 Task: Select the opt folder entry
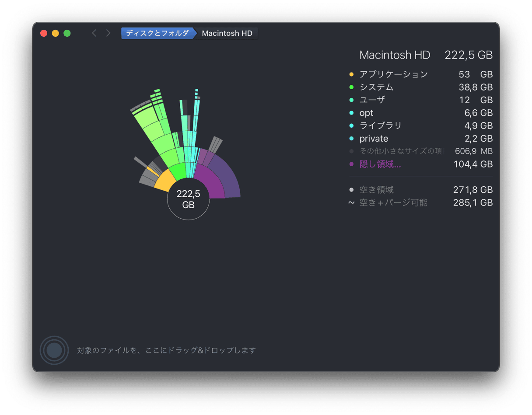point(366,113)
